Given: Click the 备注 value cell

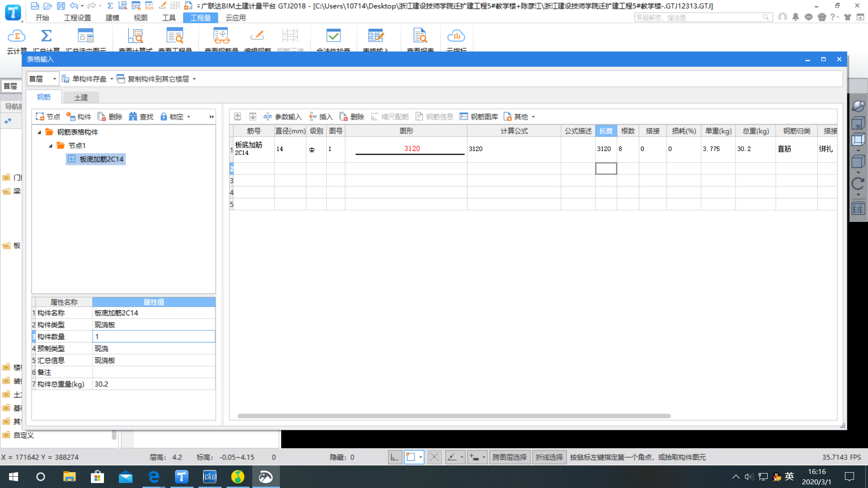Looking at the screenshot, I should pyautogui.click(x=154, y=372).
